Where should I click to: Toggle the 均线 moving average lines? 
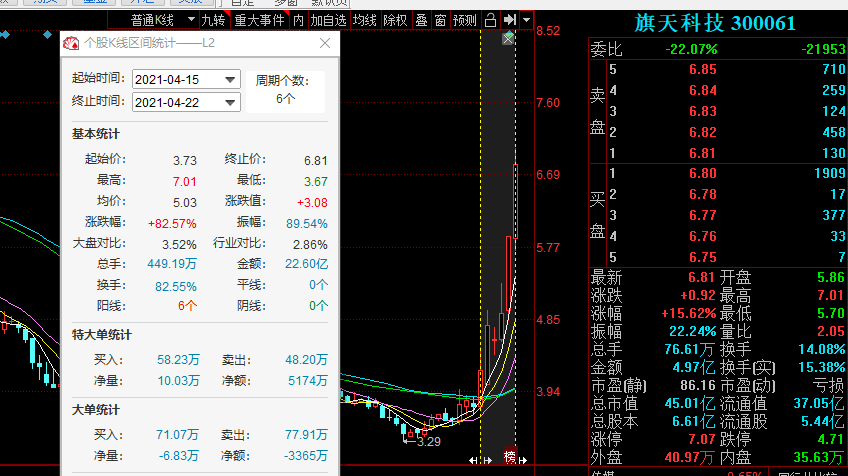click(x=365, y=21)
